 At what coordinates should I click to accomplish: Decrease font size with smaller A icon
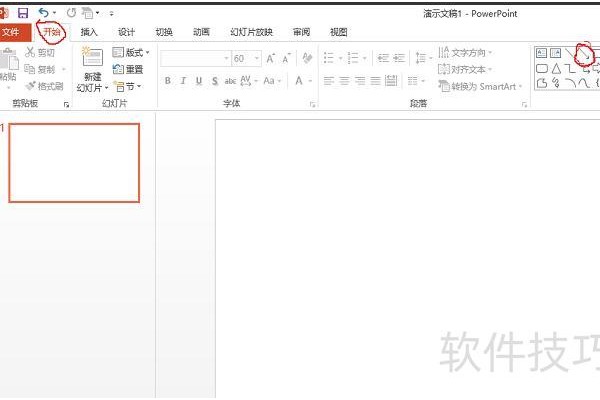click(286, 59)
